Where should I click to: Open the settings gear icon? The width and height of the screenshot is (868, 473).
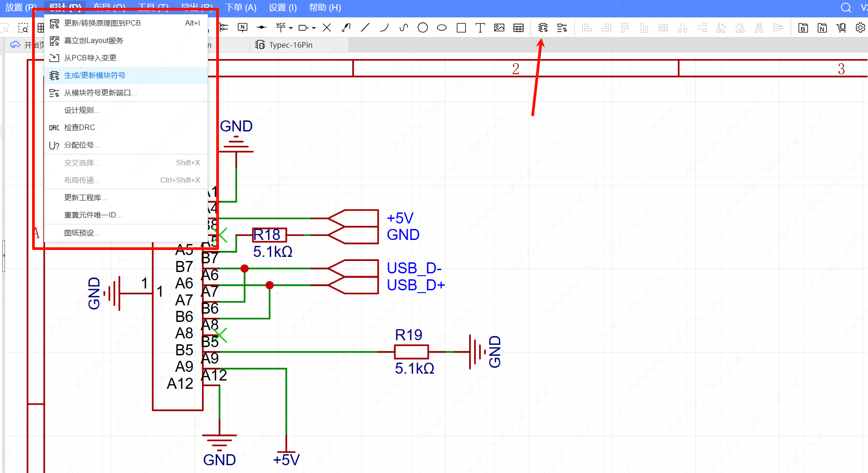click(x=860, y=28)
